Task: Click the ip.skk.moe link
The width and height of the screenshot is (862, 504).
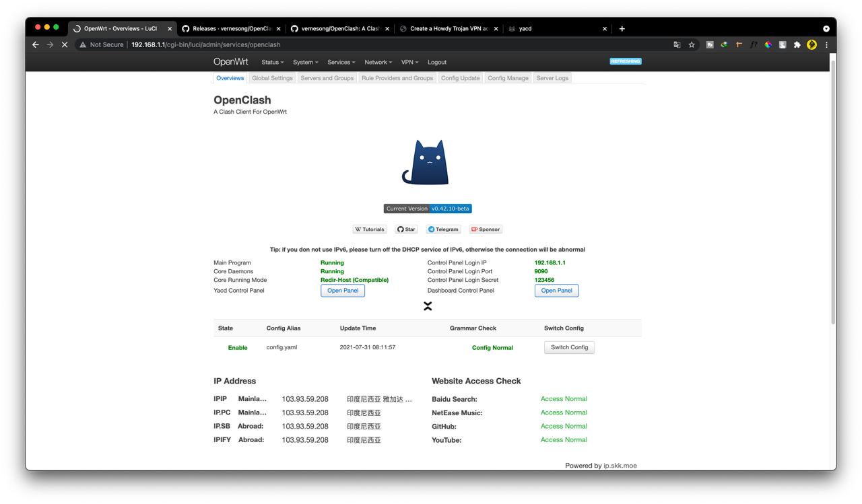Action: coord(620,466)
